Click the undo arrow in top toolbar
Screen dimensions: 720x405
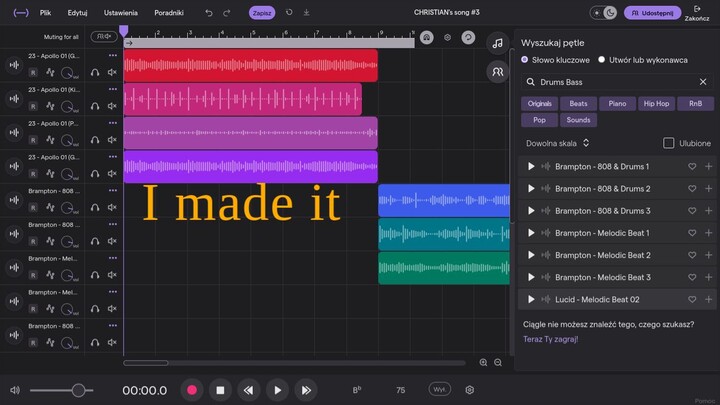pos(209,13)
